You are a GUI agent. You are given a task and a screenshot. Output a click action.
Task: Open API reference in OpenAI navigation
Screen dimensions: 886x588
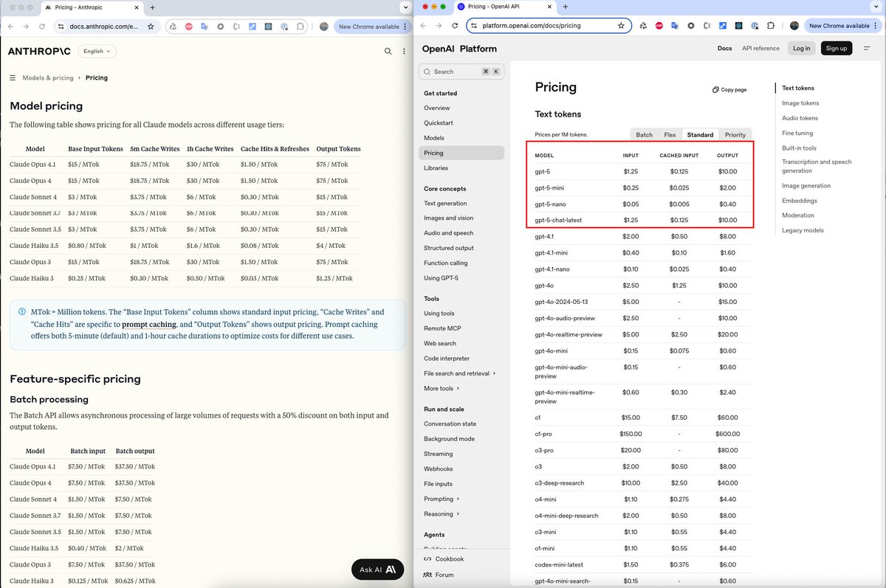click(x=760, y=49)
